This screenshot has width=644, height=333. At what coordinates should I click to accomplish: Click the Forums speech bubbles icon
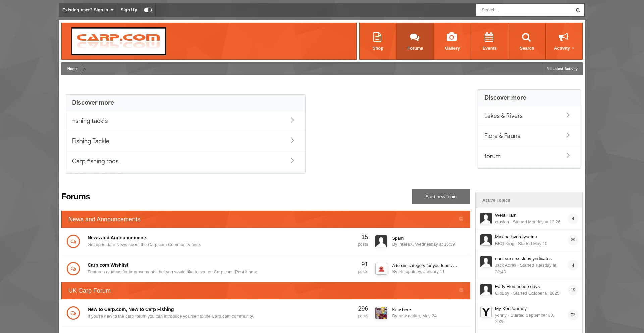pyautogui.click(x=415, y=37)
